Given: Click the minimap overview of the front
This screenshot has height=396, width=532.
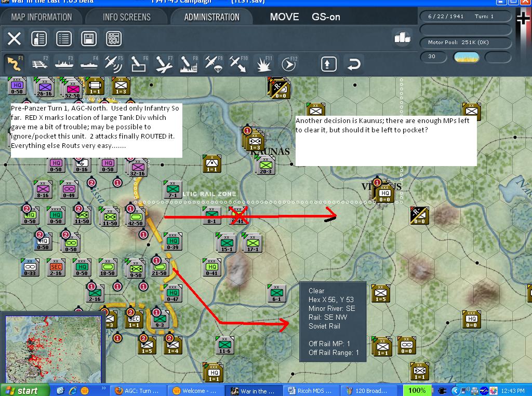Looking at the screenshot, I should (53, 349).
